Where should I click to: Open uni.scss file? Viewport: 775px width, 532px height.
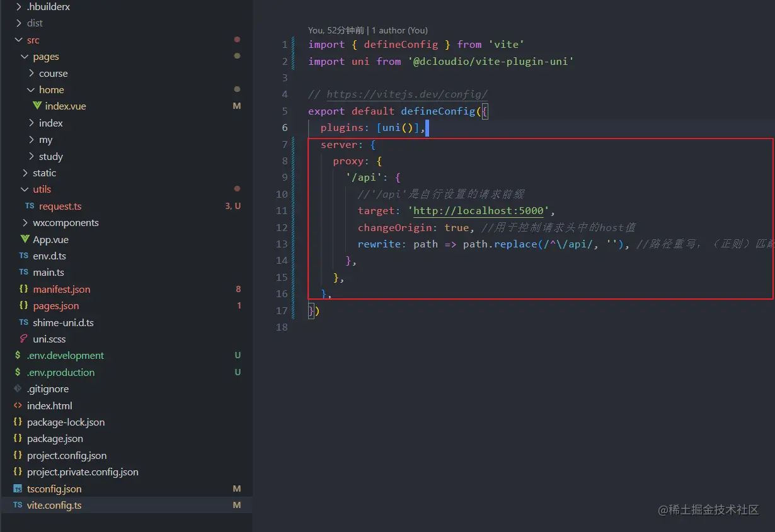point(49,339)
